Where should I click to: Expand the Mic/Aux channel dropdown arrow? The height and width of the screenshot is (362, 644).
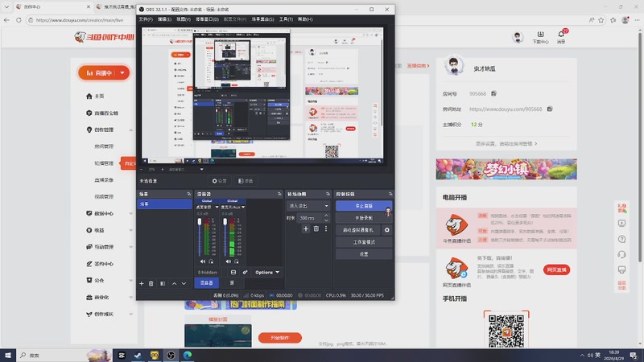tap(243, 208)
